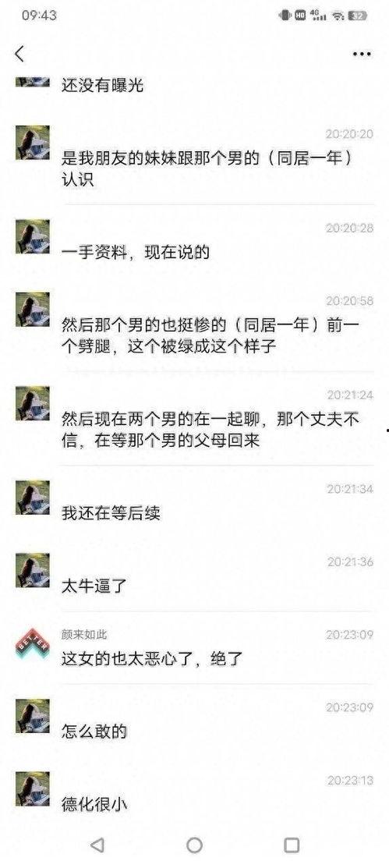389x868 pixels.
Task: Tap the Android home circle button
Action: point(194,845)
